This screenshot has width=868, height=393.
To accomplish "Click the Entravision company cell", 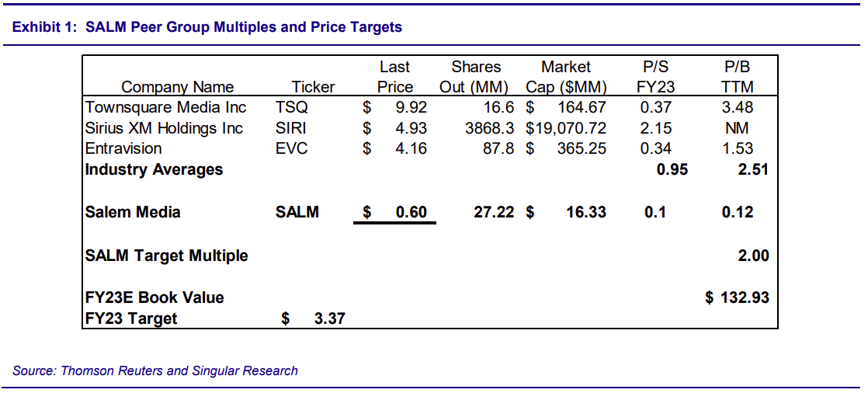I will (123, 148).
